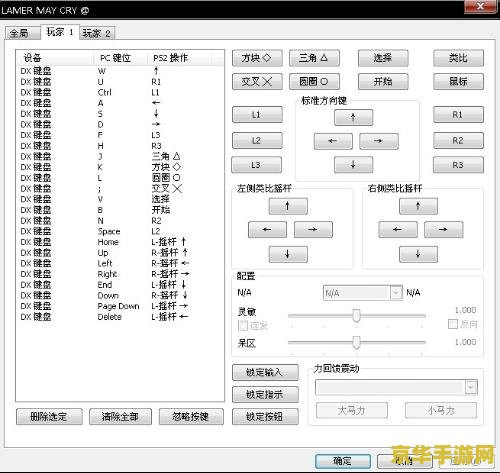The width and height of the screenshot is (500, 473).
Task: Select the row with key Home
Action: tap(120, 242)
